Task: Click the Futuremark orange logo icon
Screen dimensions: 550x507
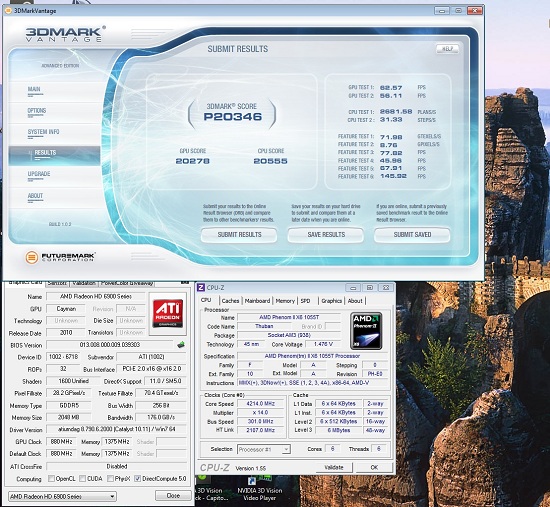Action: point(31,257)
